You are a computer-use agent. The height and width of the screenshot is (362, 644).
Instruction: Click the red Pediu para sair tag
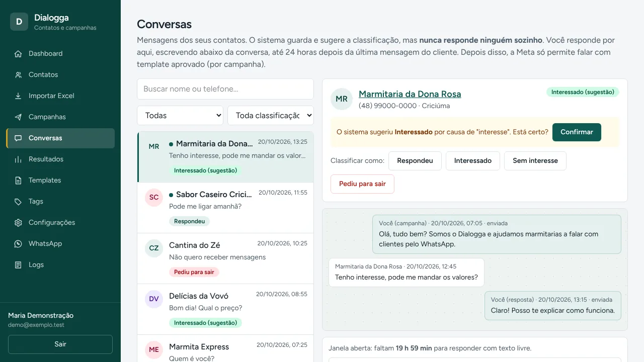click(x=194, y=272)
